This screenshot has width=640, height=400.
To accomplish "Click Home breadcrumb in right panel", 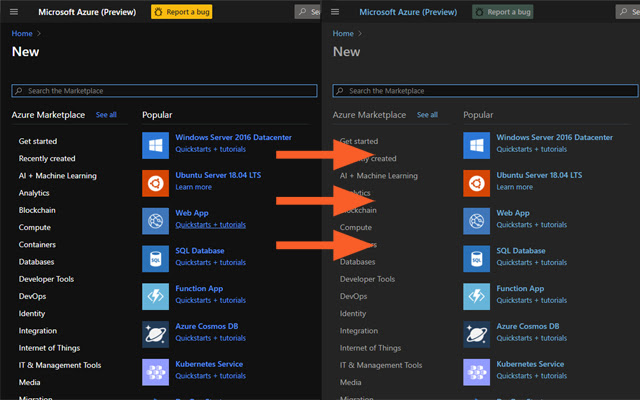I will pyautogui.click(x=343, y=33).
